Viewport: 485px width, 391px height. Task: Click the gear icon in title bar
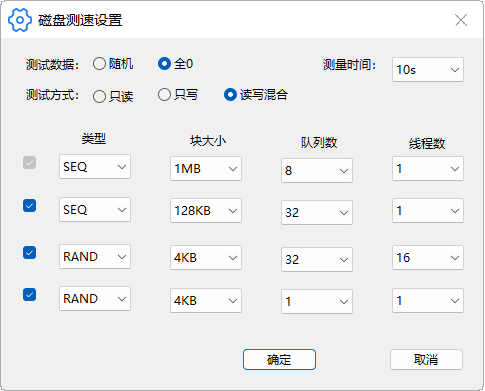coord(20,20)
